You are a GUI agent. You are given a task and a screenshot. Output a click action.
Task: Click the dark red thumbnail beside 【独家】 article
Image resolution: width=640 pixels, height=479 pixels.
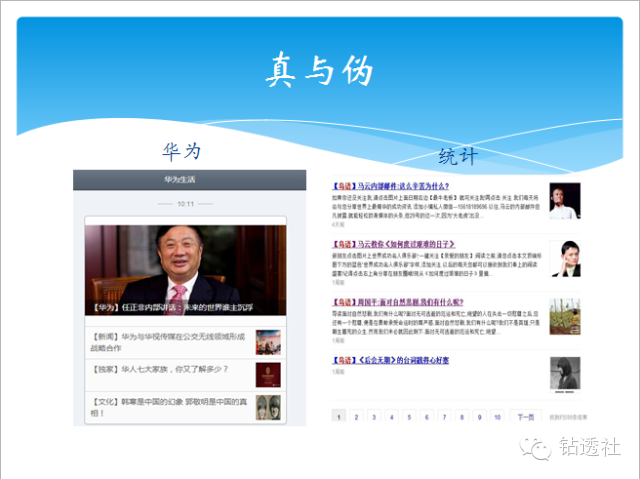(x=268, y=375)
